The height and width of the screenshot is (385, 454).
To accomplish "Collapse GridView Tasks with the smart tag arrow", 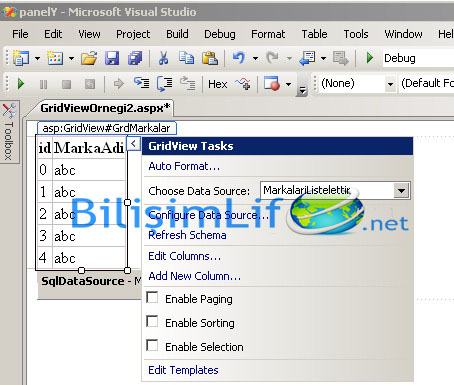I will (133, 144).
